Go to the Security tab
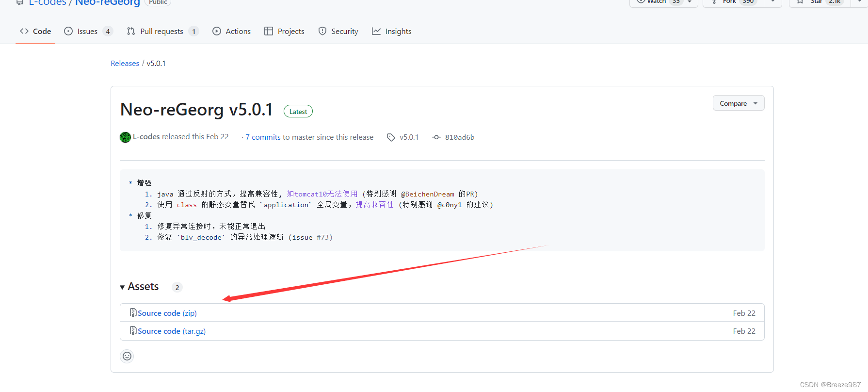 [x=338, y=31]
